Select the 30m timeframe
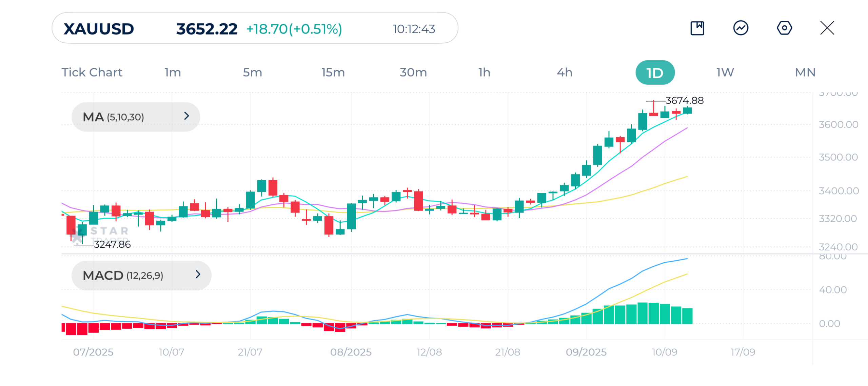This screenshot has height=386, width=868. [413, 73]
